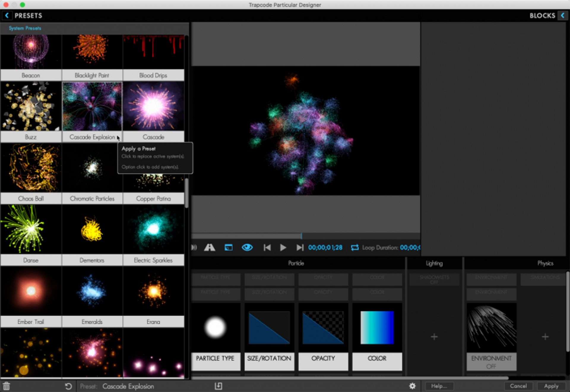Open settings with the gear icon
570x392 pixels.
point(412,386)
